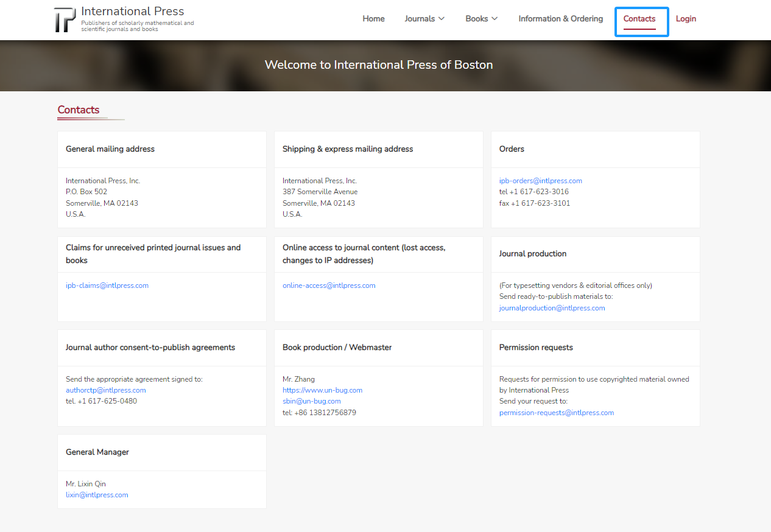This screenshot has height=532, width=771.
Task: Click Mr. Lixin Qin name
Action: tap(86, 484)
